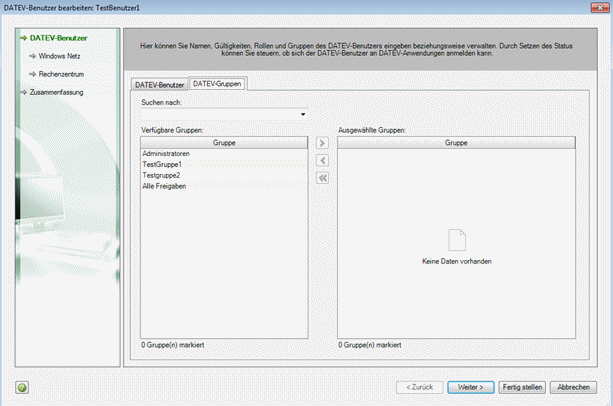Open the Windows Netz step
This screenshot has height=406, width=613.
pyautogui.click(x=59, y=56)
